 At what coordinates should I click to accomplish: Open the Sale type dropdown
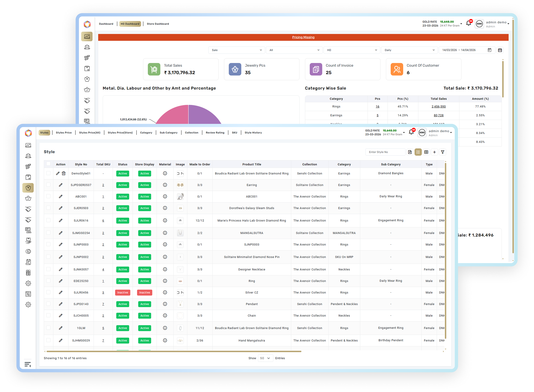pos(237,50)
